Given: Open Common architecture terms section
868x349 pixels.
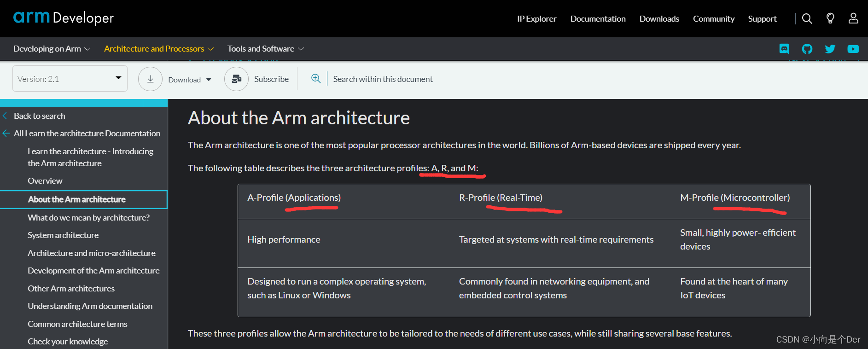Looking at the screenshot, I should point(77,324).
